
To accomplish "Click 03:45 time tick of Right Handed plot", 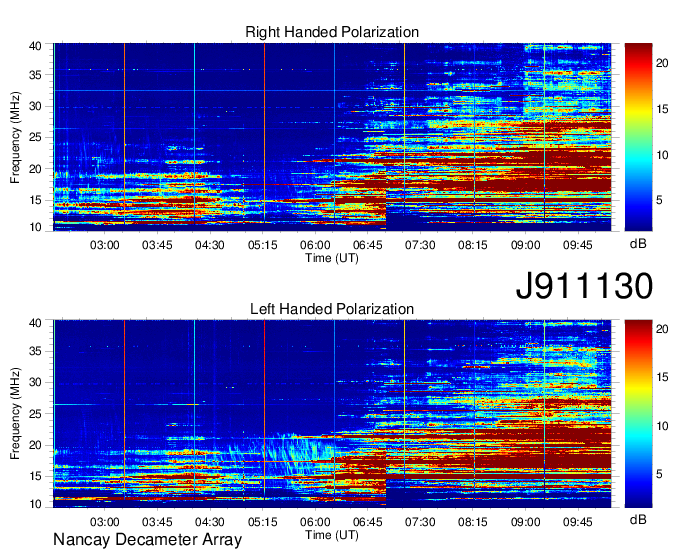I will 157,245.
